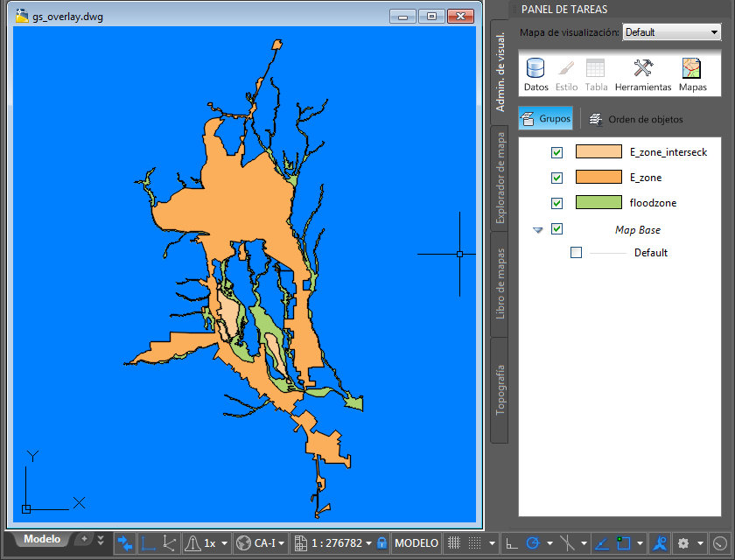Open the Mapas icon
The image size is (735, 560).
coord(692,68)
